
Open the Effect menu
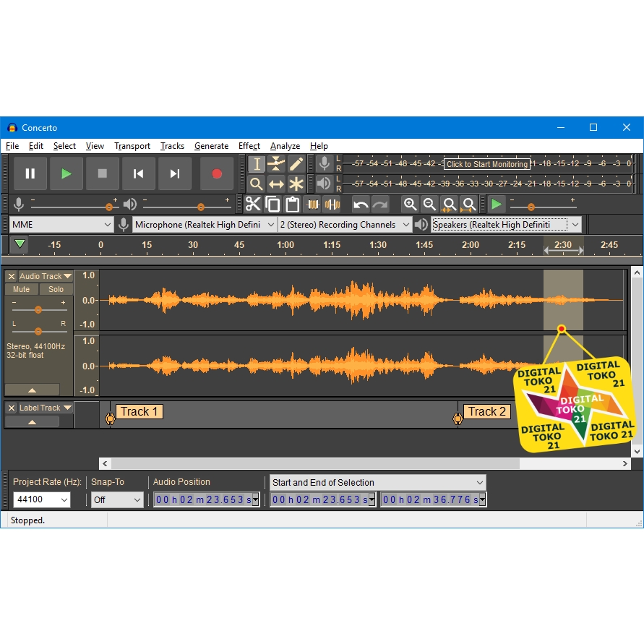tap(249, 146)
